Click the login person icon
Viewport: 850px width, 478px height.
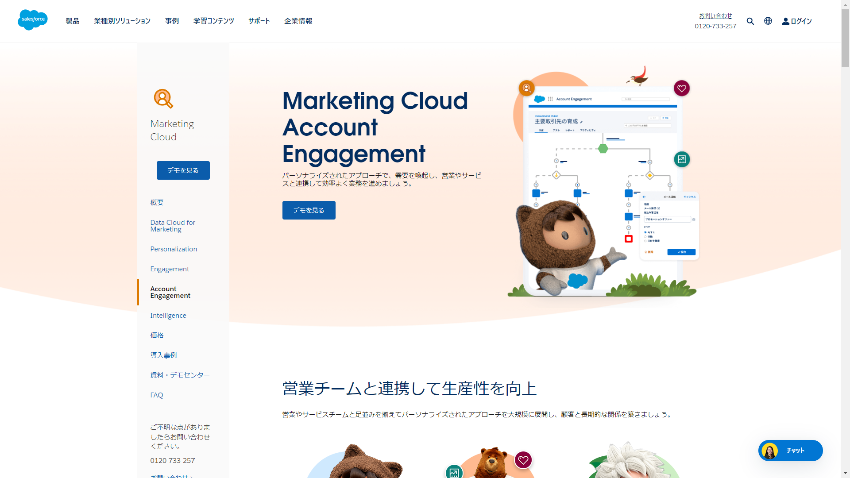[785, 21]
